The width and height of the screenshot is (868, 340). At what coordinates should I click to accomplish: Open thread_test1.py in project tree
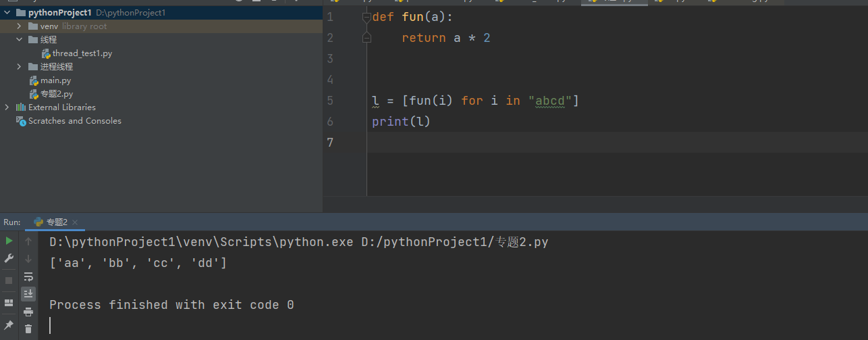pyautogui.click(x=82, y=53)
